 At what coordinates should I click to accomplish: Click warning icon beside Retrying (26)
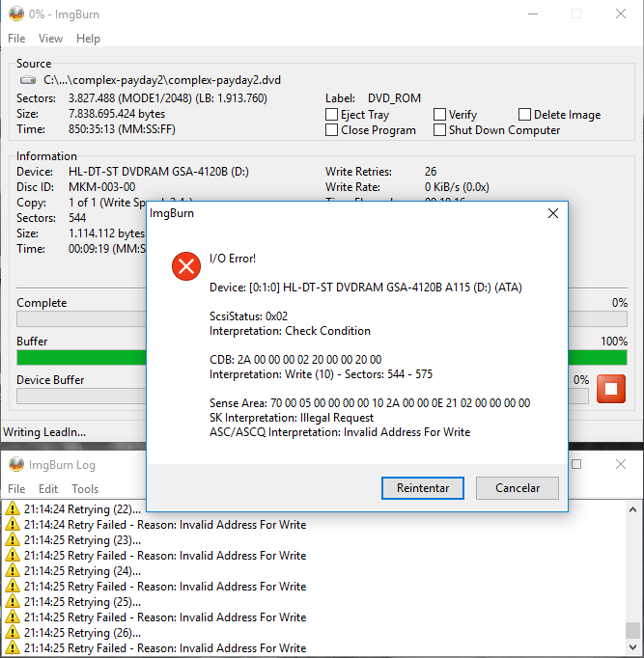13,632
